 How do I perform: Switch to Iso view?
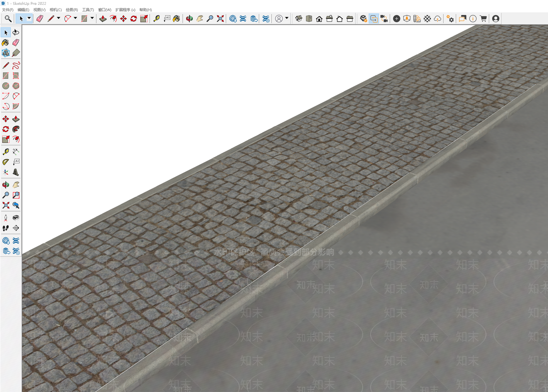pos(299,19)
